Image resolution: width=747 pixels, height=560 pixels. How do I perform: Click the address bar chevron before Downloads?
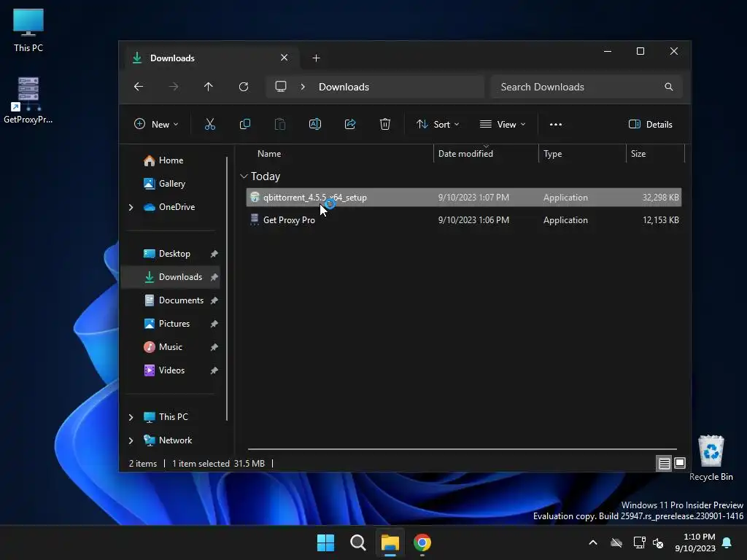pyautogui.click(x=303, y=87)
